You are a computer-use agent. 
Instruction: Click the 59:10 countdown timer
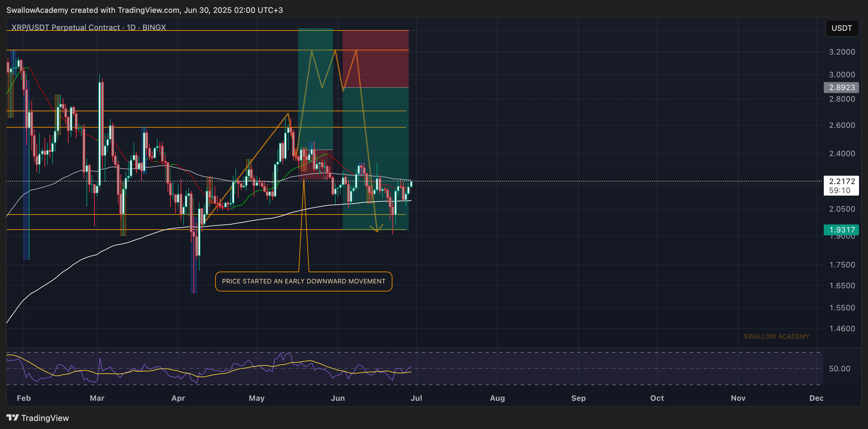pos(839,190)
